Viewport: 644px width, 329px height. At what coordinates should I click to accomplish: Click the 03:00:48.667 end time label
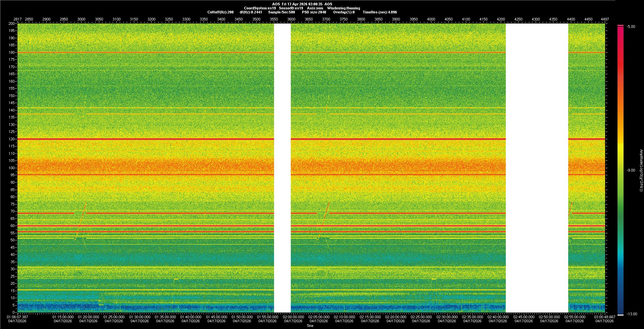tap(605, 317)
